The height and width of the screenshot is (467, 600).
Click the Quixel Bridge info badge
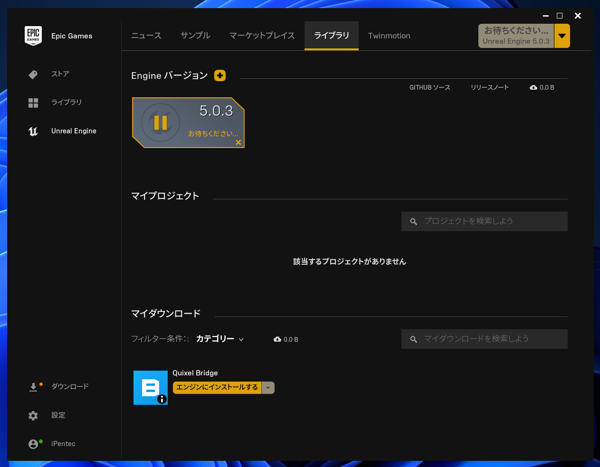[x=162, y=399]
